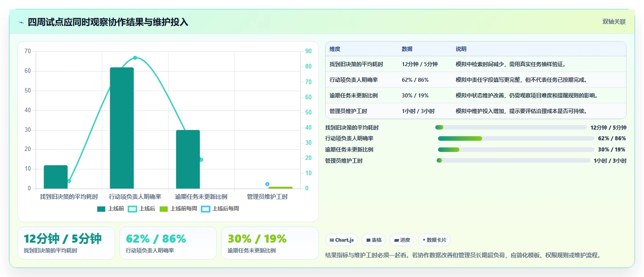Click table cell 12分钟 / 5分钟
The width and height of the screenshot is (644, 277).
point(420,64)
